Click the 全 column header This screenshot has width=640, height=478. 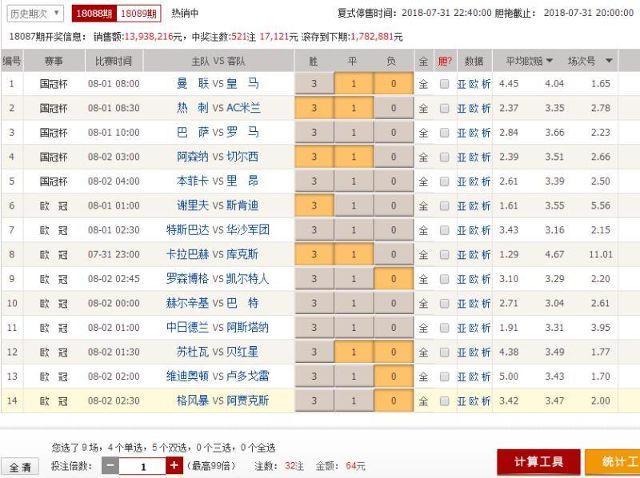[x=424, y=61]
